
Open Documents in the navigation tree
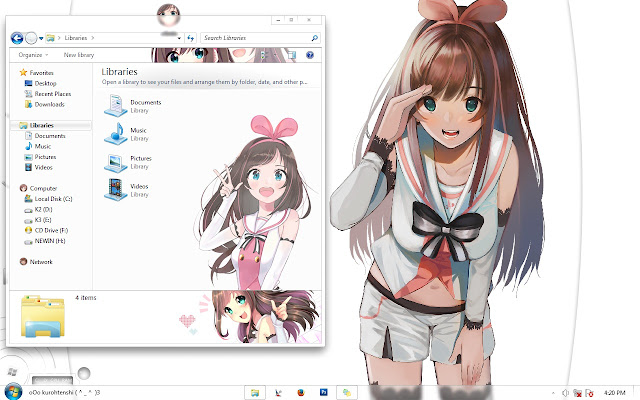pos(50,136)
